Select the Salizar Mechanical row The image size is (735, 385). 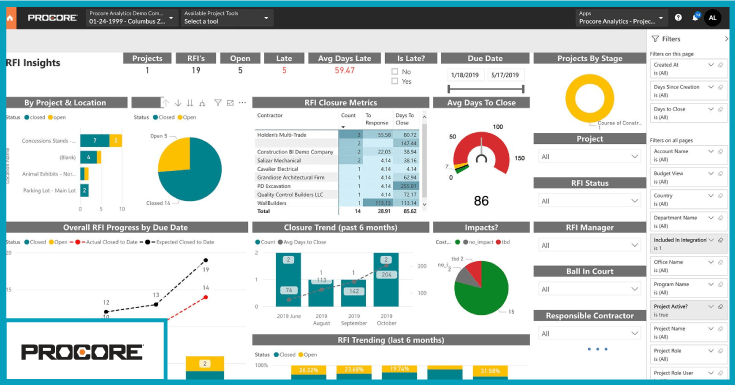pos(337,160)
